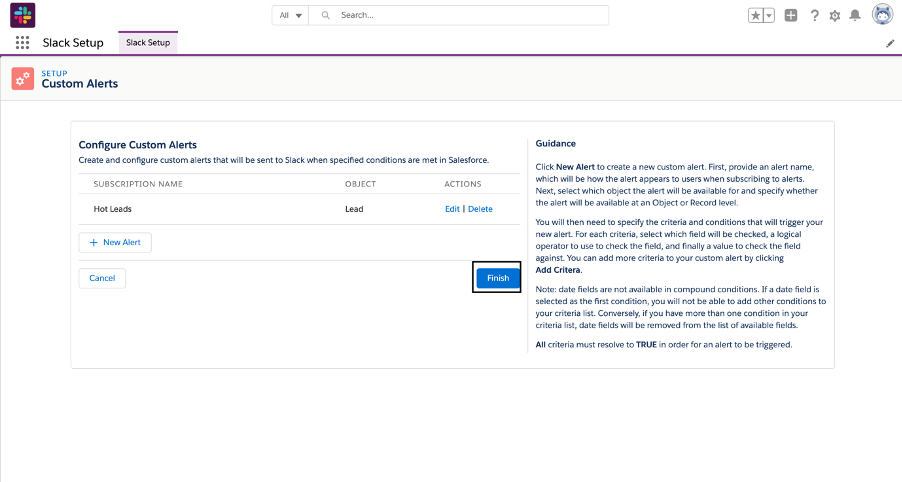Open the user profile avatar
The height and width of the screenshot is (482, 902).
882,14
